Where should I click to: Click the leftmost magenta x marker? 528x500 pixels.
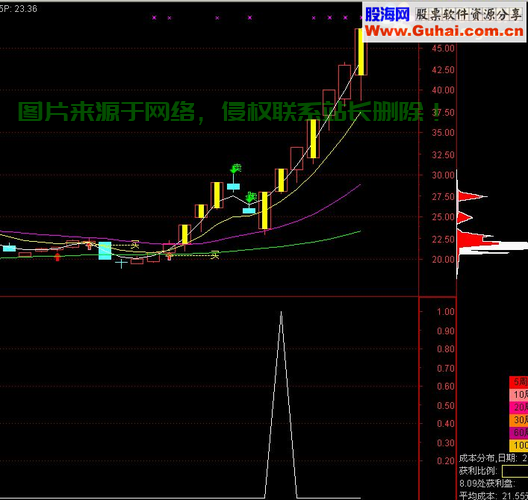[x=154, y=18]
